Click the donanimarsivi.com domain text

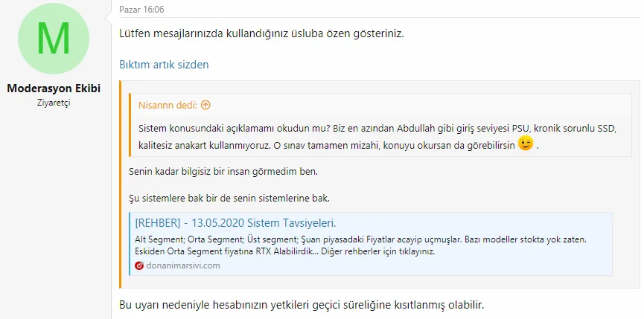(x=183, y=265)
